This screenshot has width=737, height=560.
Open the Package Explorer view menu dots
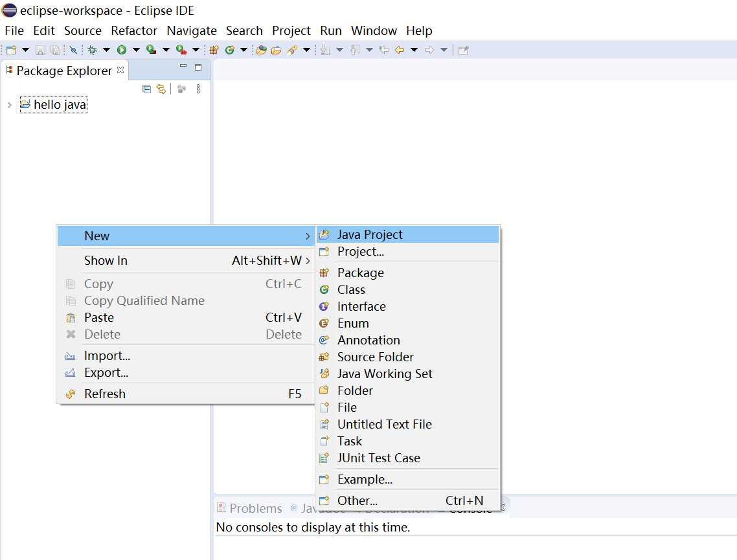click(198, 89)
